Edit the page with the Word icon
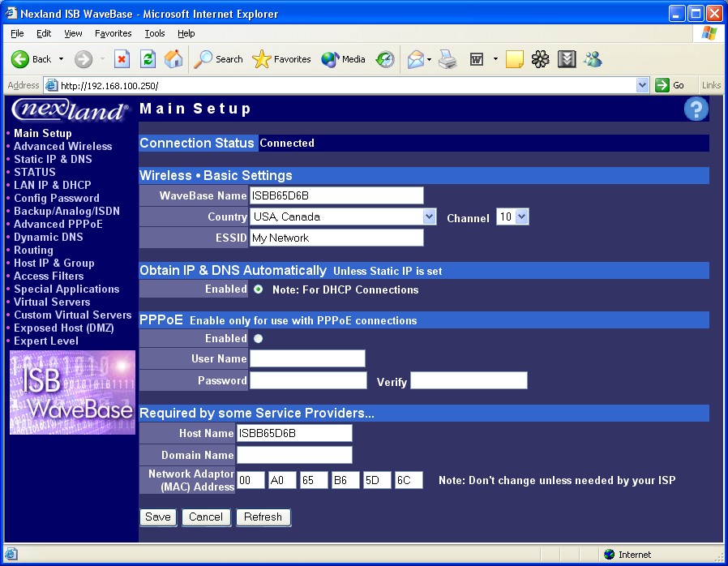 [x=477, y=59]
